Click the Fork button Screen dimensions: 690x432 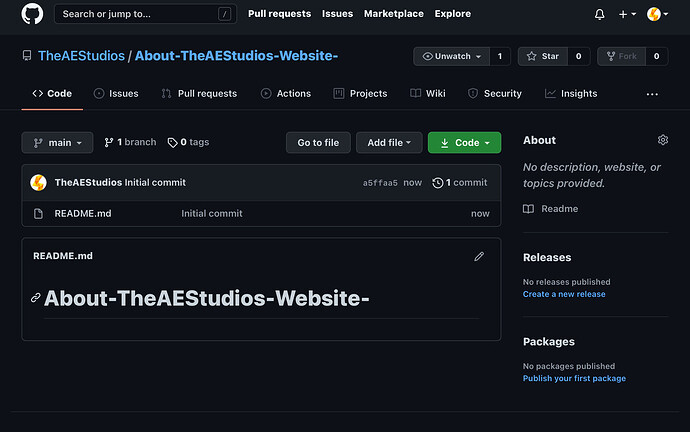coord(621,56)
